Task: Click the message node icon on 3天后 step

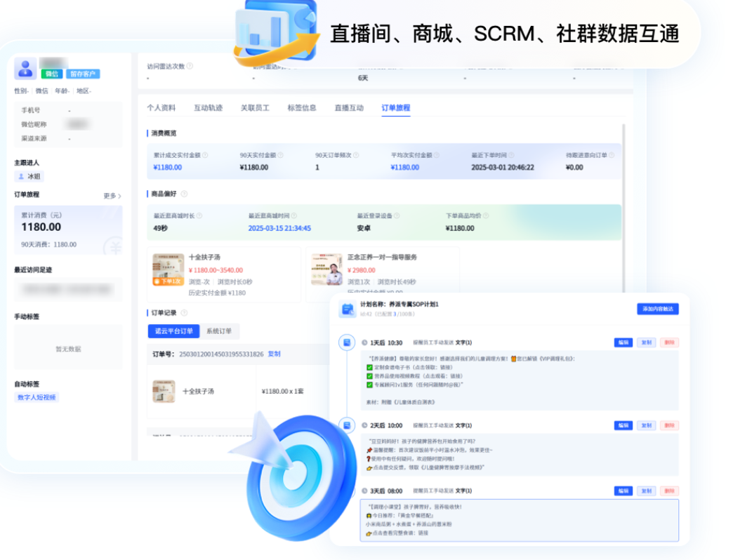Action: pyautogui.click(x=345, y=491)
